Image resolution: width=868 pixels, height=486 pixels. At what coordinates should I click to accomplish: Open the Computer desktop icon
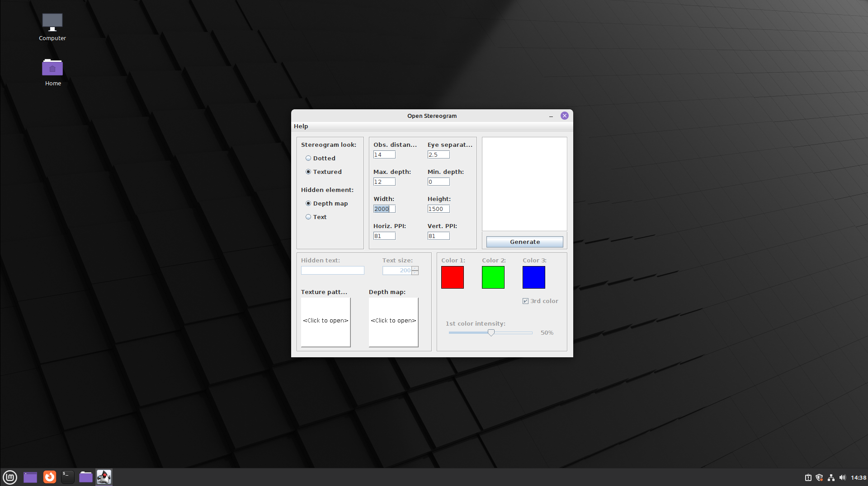pyautogui.click(x=52, y=27)
